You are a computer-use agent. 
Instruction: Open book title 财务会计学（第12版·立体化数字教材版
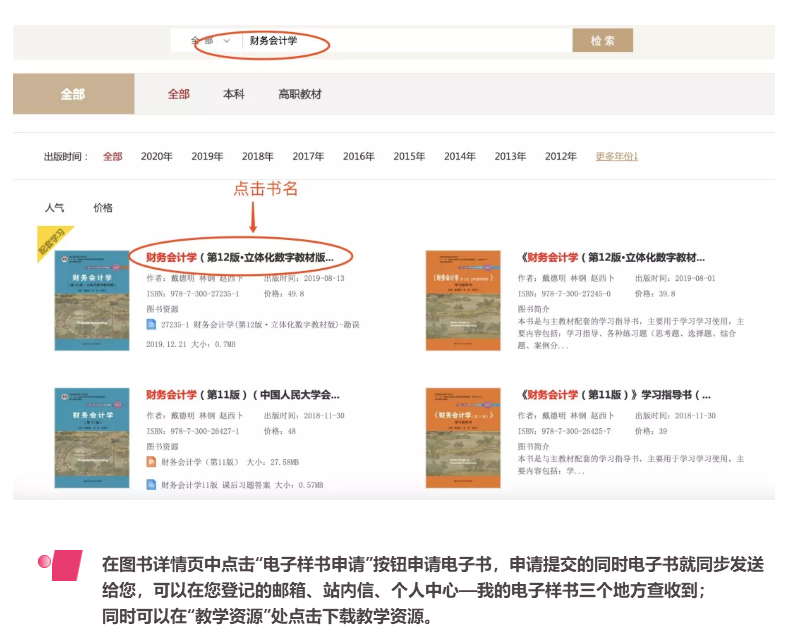point(240,258)
